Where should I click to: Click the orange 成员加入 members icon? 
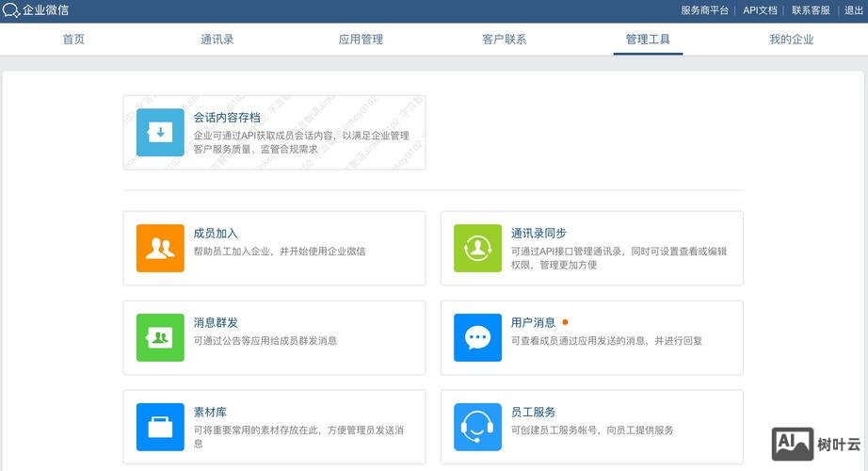(x=160, y=249)
